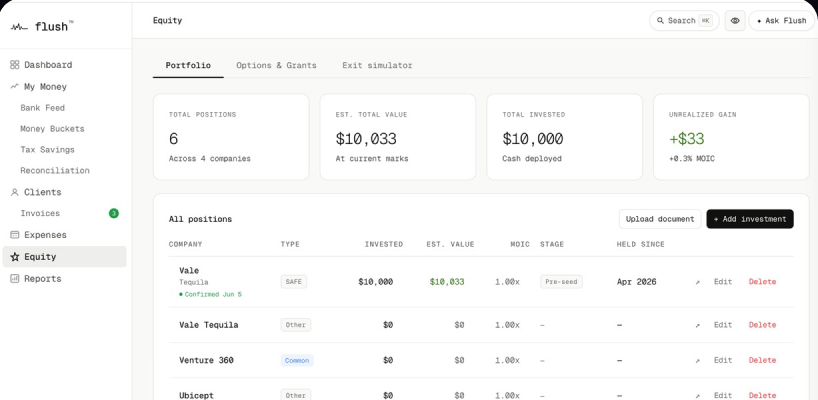Click the Other tag in Vale Tequila row
Image resolution: width=818 pixels, height=400 pixels.
coord(295,325)
